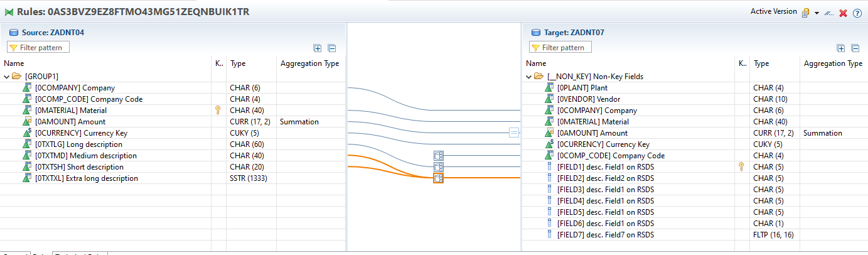Click the red X delete icon
The width and height of the screenshot is (868, 255).
843,13
